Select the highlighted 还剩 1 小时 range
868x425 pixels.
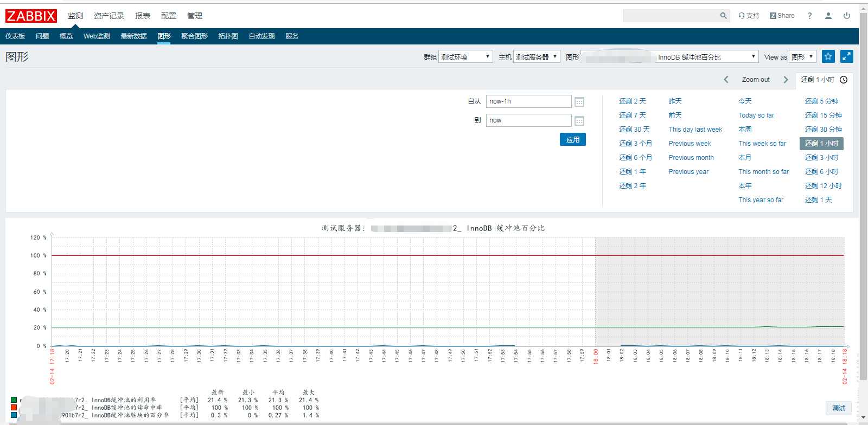[821, 144]
